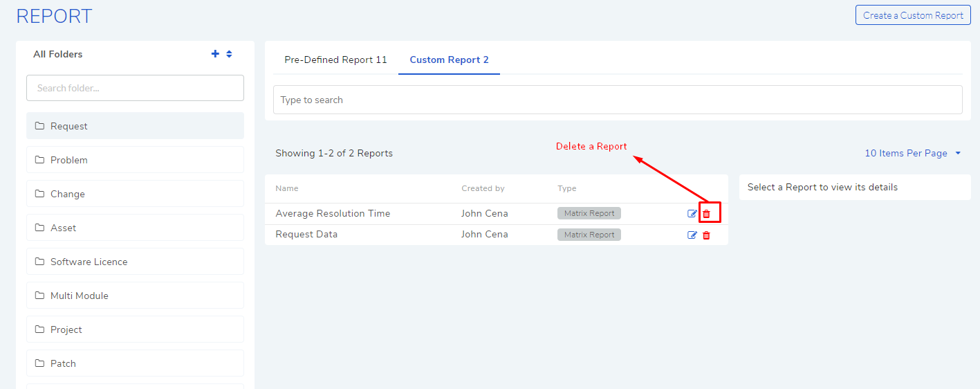The width and height of the screenshot is (980, 389).
Task: Click Matrix Report badge for Average Resolution Time
Action: pyautogui.click(x=589, y=213)
